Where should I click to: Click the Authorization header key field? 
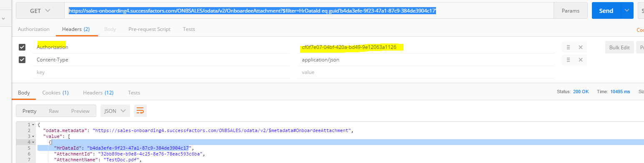pos(161,47)
